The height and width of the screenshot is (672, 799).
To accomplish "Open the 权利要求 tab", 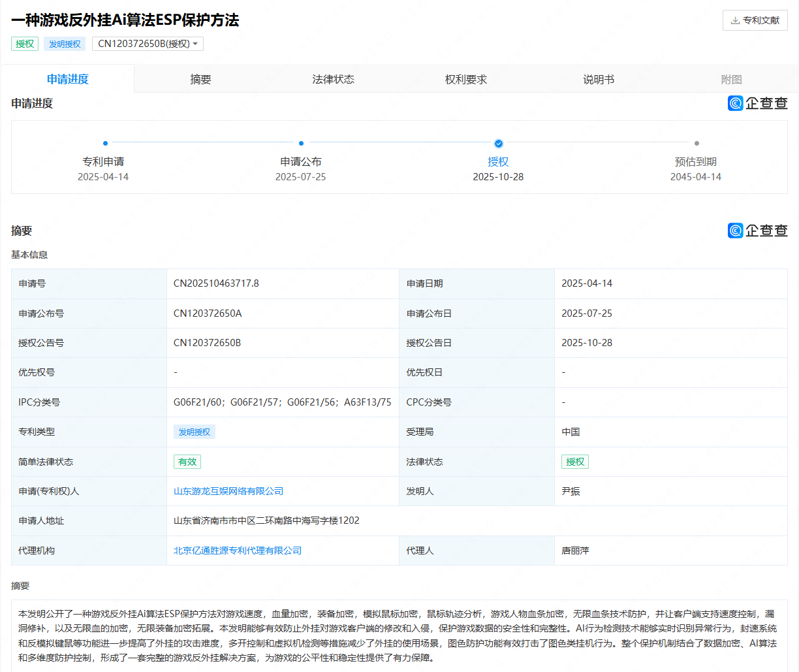I will [x=465, y=78].
